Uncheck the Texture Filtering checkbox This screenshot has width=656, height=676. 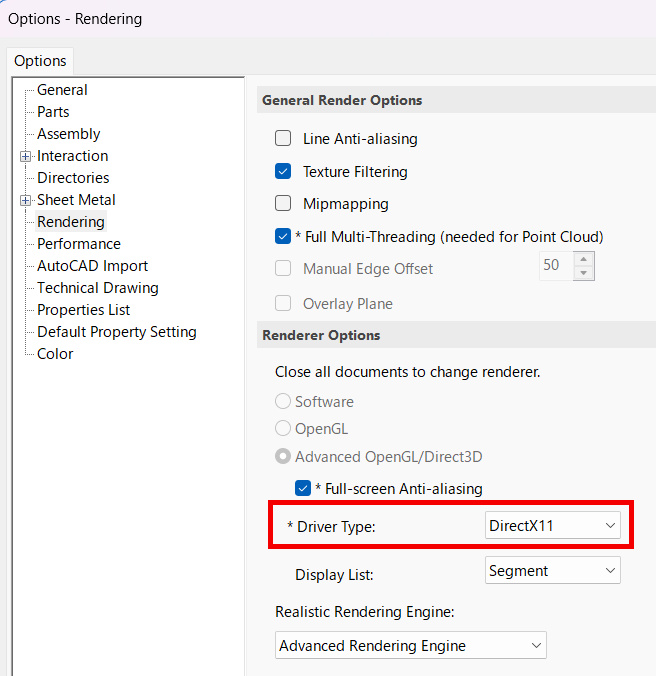coord(283,171)
